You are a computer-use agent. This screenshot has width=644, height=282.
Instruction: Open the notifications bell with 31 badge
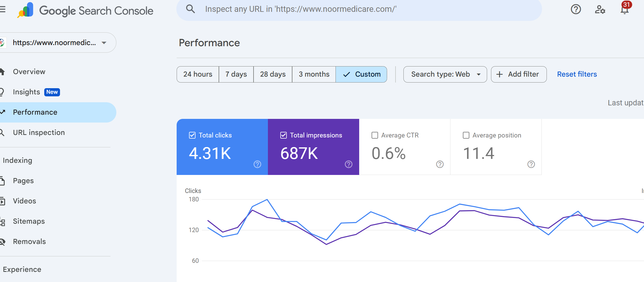click(x=625, y=10)
